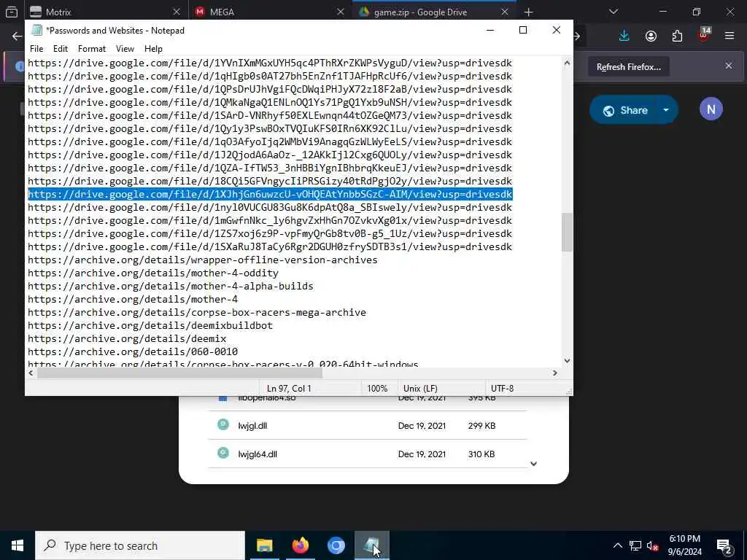Click the deemixbuildbot archive URL line
Screen dimensions: 747x560
pos(150,326)
